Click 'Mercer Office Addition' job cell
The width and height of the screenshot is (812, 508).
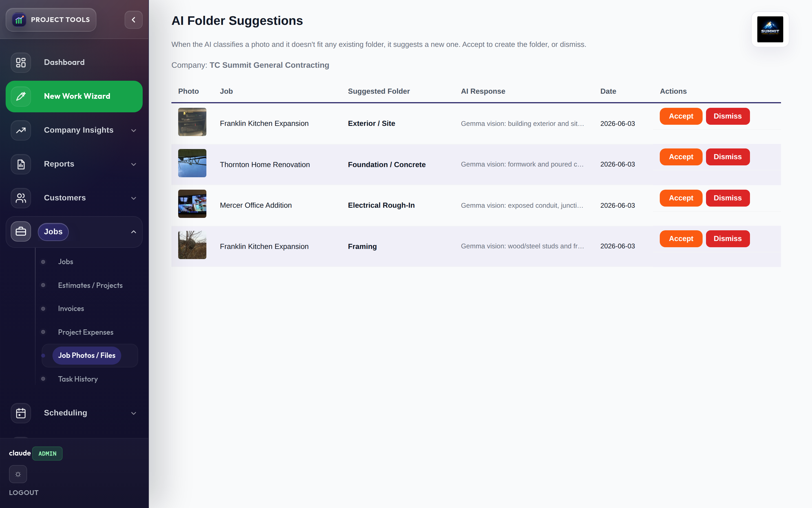(x=256, y=205)
